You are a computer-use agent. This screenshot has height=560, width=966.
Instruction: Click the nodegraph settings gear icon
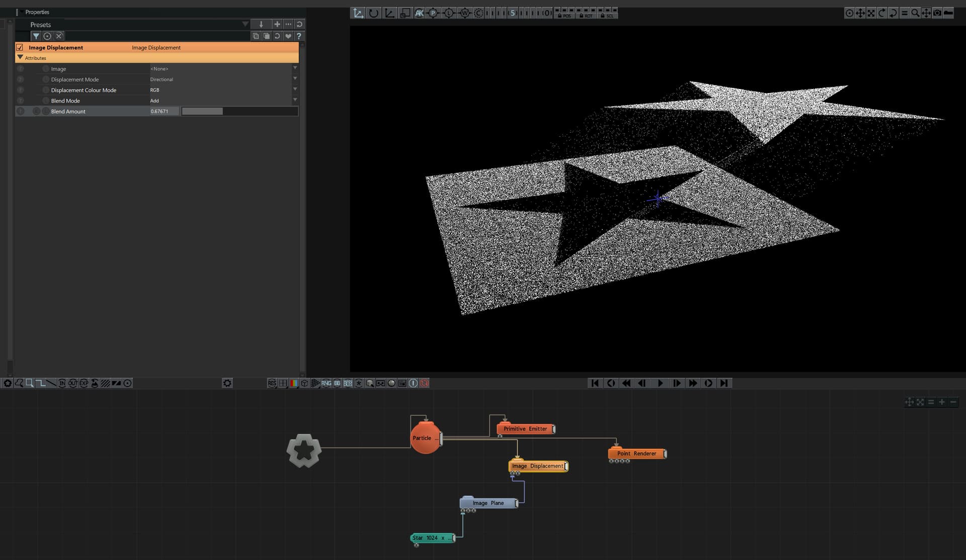[x=227, y=383]
